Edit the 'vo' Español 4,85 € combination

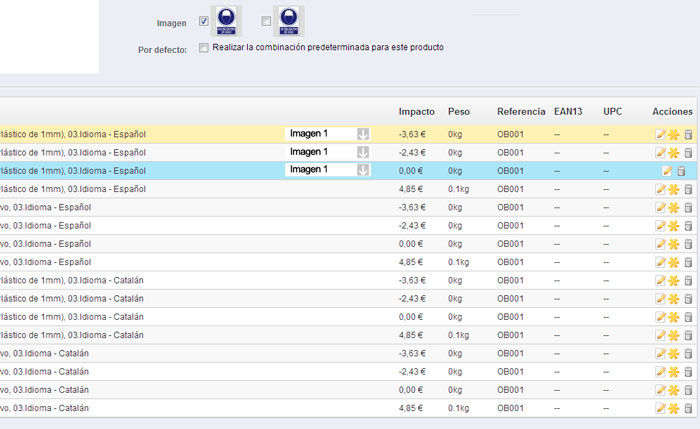pos(660,262)
